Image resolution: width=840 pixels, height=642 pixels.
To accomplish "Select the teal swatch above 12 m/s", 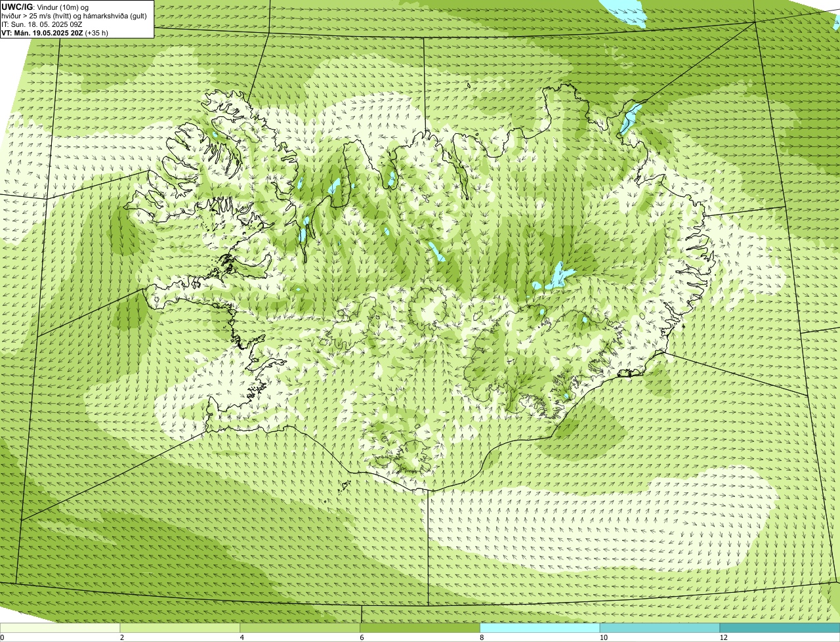I will pos(780,628).
